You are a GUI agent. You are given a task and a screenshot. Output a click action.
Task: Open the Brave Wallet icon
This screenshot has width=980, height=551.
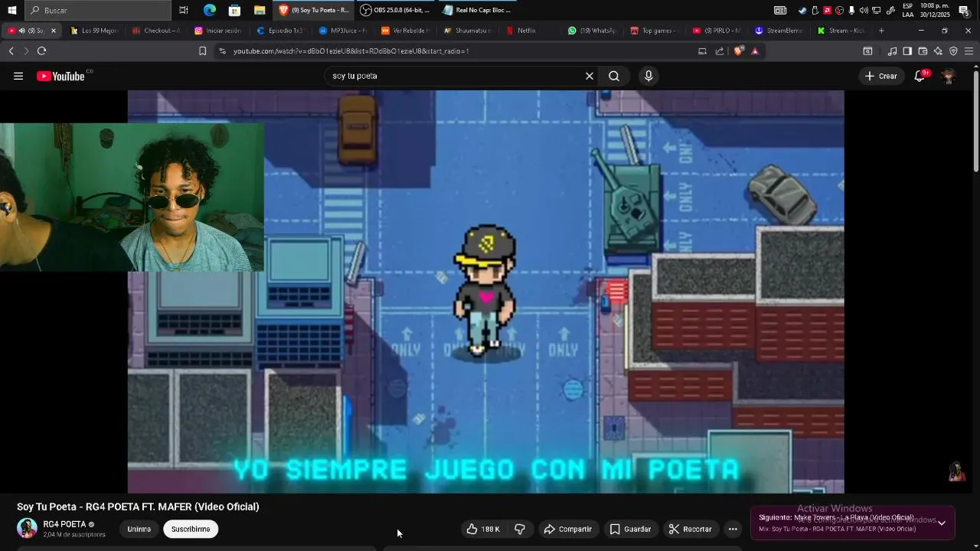923,51
